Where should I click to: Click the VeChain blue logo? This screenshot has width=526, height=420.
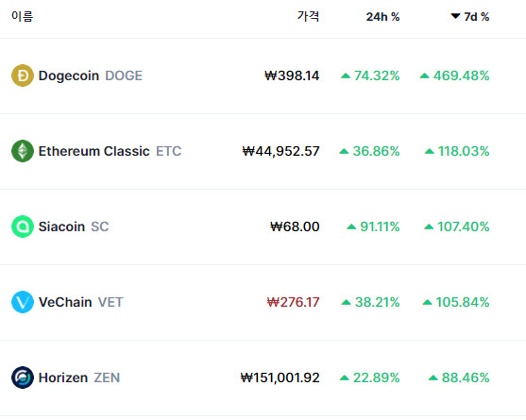click(23, 302)
